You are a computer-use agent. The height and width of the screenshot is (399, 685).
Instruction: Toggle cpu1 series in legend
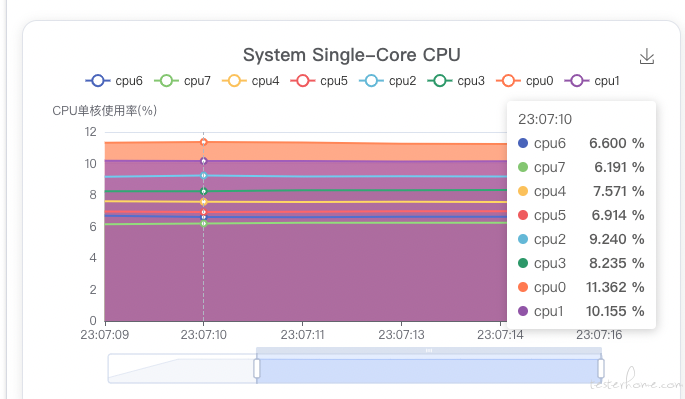pyautogui.click(x=593, y=81)
